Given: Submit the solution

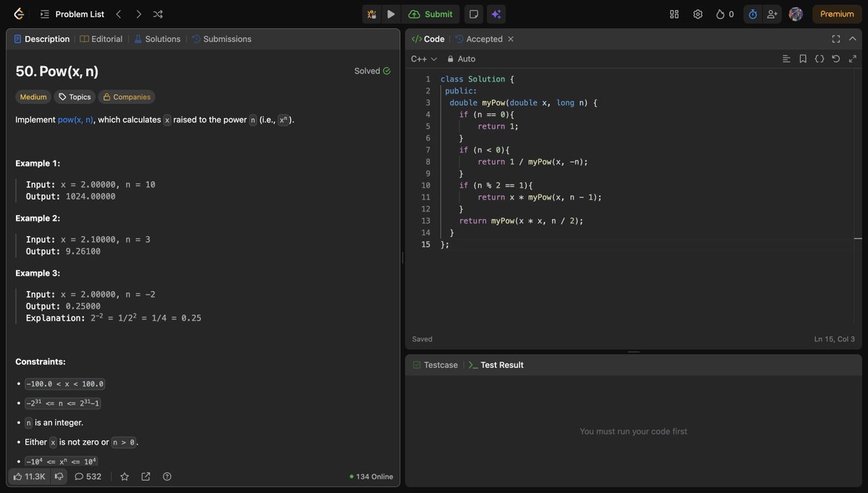Looking at the screenshot, I should pyautogui.click(x=430, y=14).
